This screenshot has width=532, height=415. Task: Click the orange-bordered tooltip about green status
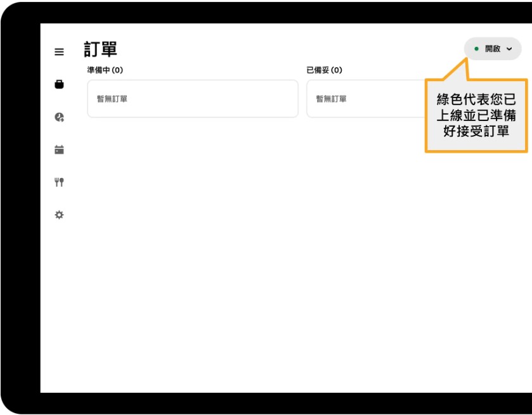(476, 115)
